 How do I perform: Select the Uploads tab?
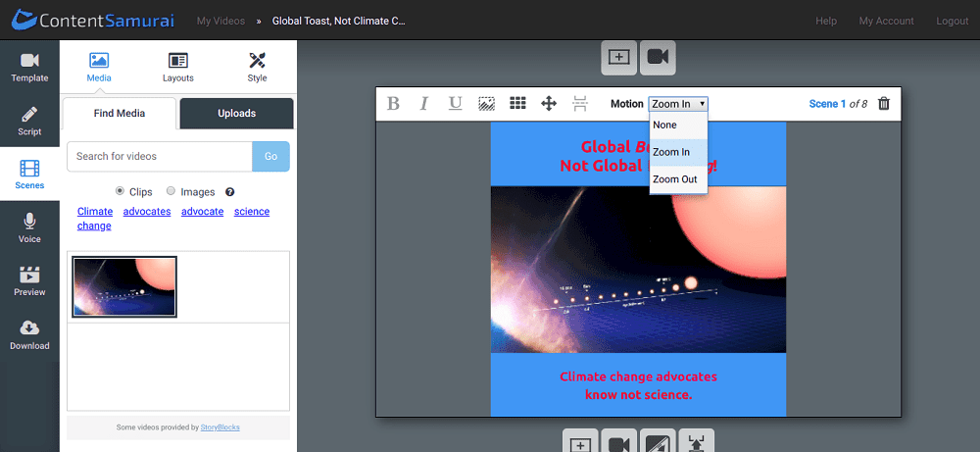(x=237, y=113)
